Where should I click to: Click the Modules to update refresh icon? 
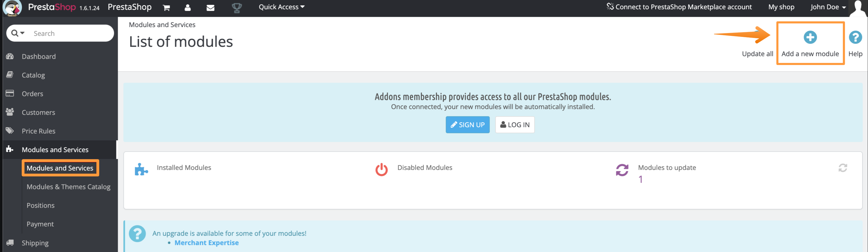pos(622,169)
